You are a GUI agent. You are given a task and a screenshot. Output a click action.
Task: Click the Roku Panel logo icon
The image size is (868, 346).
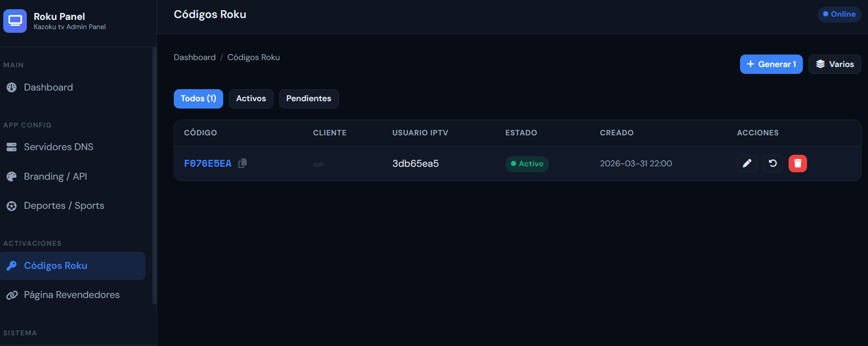15,21
